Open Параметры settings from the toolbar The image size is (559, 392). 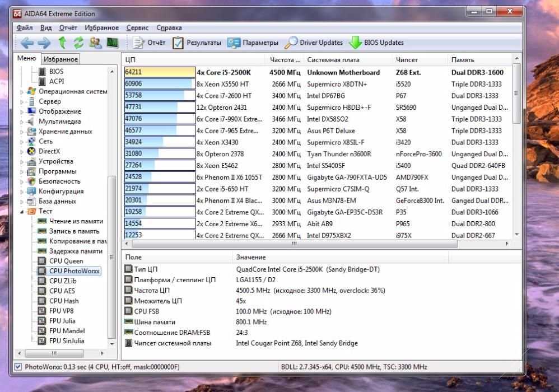(253, 43)
